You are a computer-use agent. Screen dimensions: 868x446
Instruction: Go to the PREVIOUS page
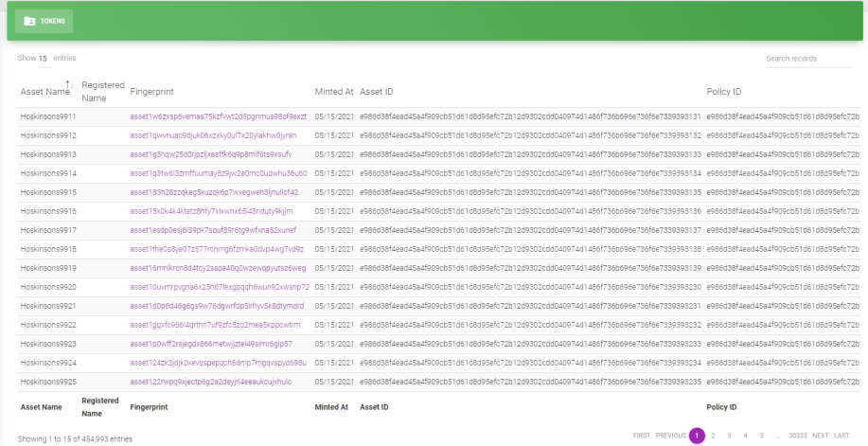pos(671,436)
